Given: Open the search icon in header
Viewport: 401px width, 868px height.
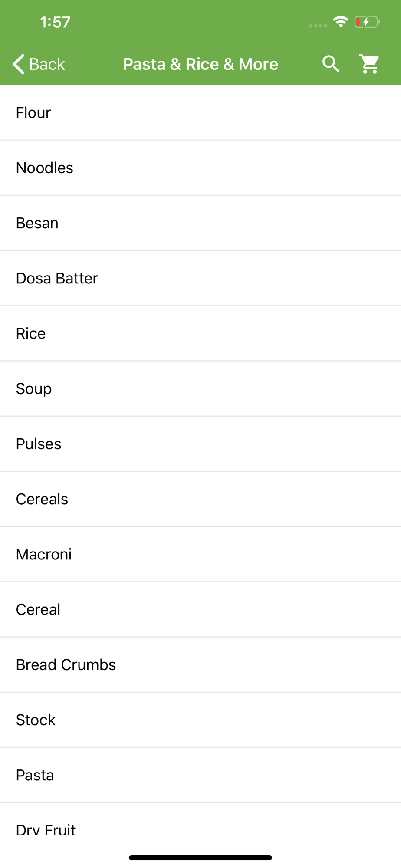Looking at the screenshot, I should [331, 64].
